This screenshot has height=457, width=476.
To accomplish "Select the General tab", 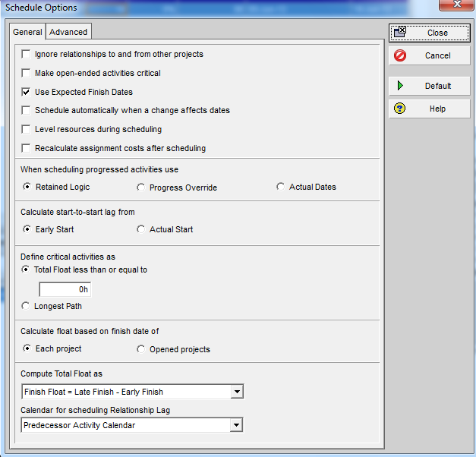I will 27,32.
